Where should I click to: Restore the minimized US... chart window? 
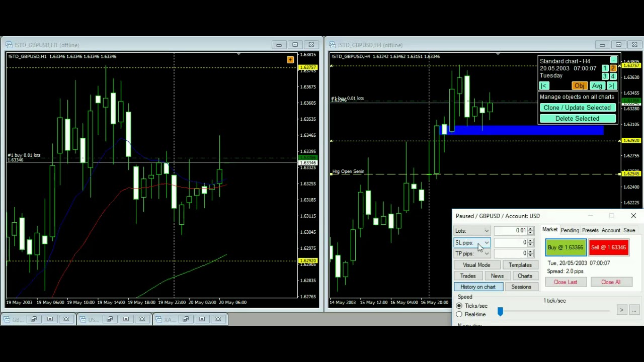[x=110, y=319]
